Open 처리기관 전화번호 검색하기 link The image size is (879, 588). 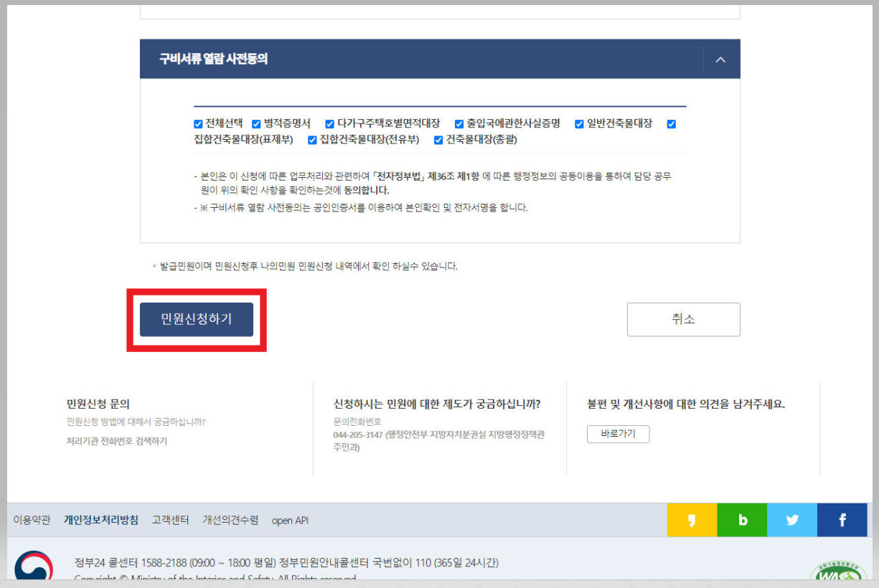point(117,441)
